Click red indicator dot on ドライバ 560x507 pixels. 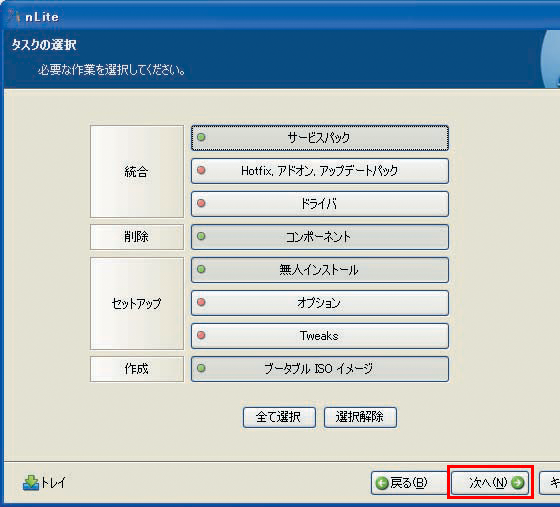pos(201,203)
